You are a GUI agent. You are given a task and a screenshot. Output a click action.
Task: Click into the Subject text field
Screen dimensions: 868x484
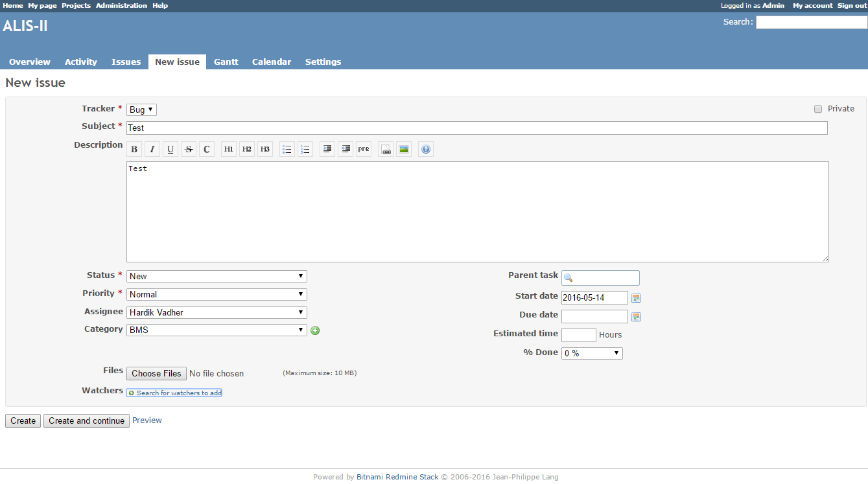(x=477, y=128)
